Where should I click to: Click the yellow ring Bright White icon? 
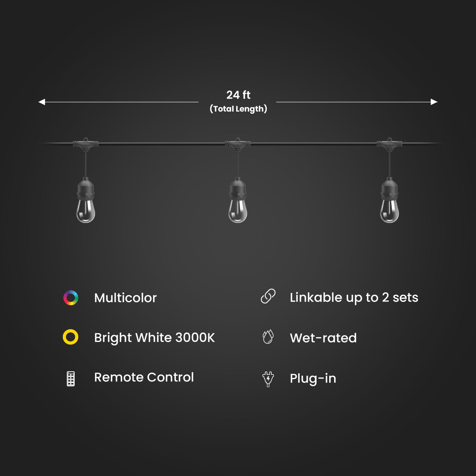click(x=70, y=337)
